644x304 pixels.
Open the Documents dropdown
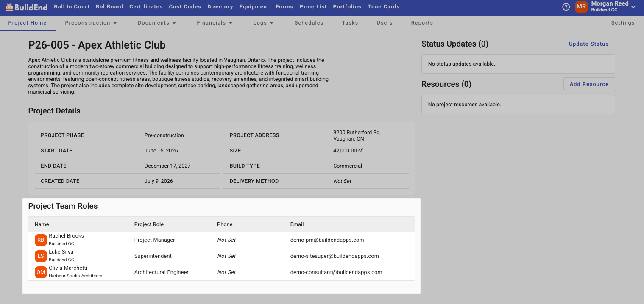157,23
